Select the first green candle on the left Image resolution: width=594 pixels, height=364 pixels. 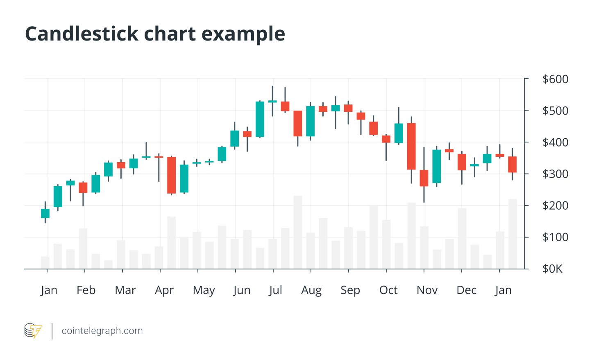[x=45, y=213]
